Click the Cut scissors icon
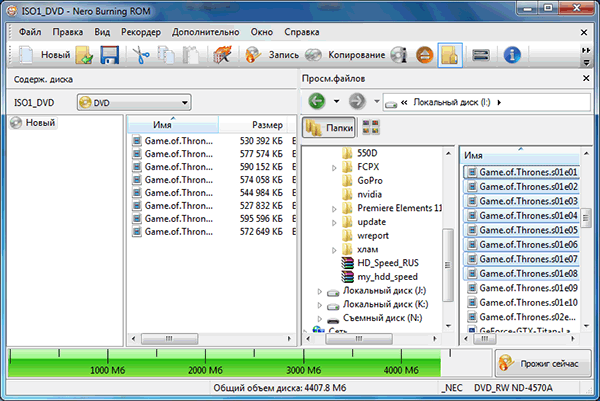 coord(141,55)
